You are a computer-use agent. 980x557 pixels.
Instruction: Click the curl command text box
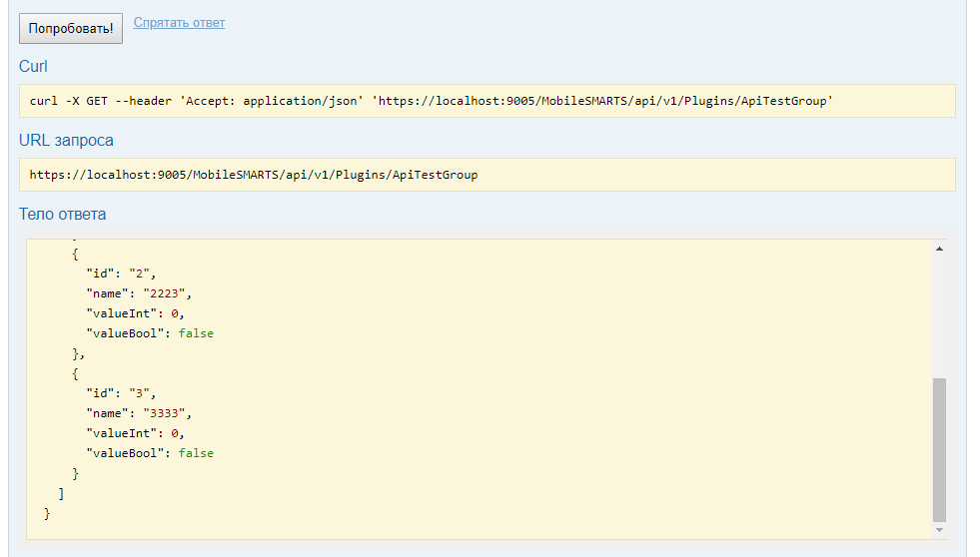click(x=487, y=101)
